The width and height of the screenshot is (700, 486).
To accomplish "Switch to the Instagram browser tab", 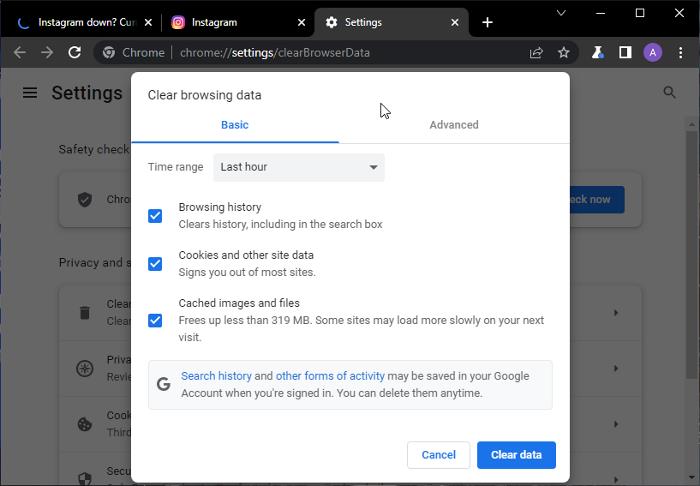I will click(236, 22).
